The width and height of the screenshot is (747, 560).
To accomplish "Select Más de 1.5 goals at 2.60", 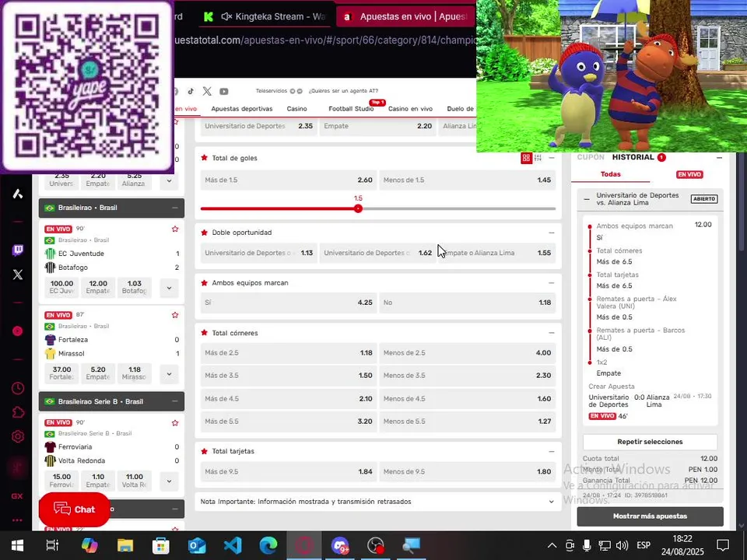I will 288,180.
